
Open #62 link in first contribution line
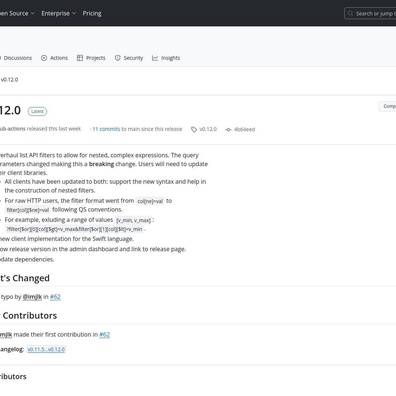pos(105,334)
